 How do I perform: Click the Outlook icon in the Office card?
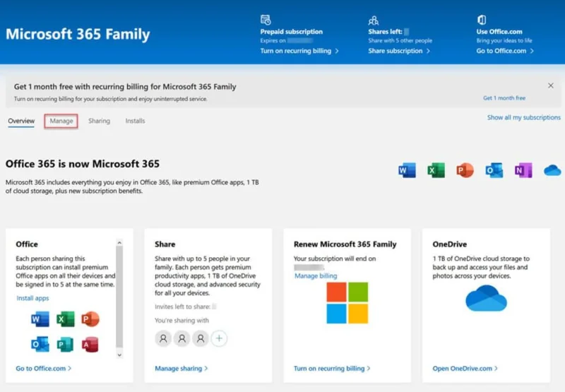pyautogui.click(x=40, y=344)
